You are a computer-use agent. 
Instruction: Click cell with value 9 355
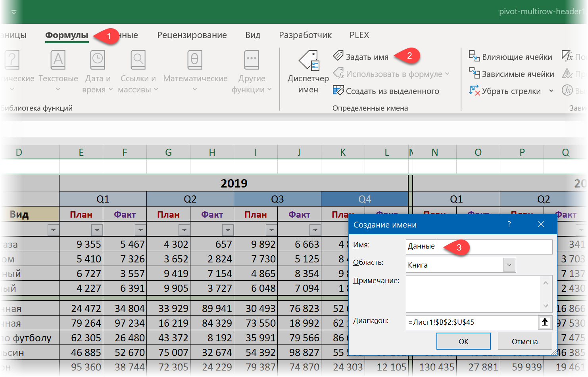click(x=81, y=244)
